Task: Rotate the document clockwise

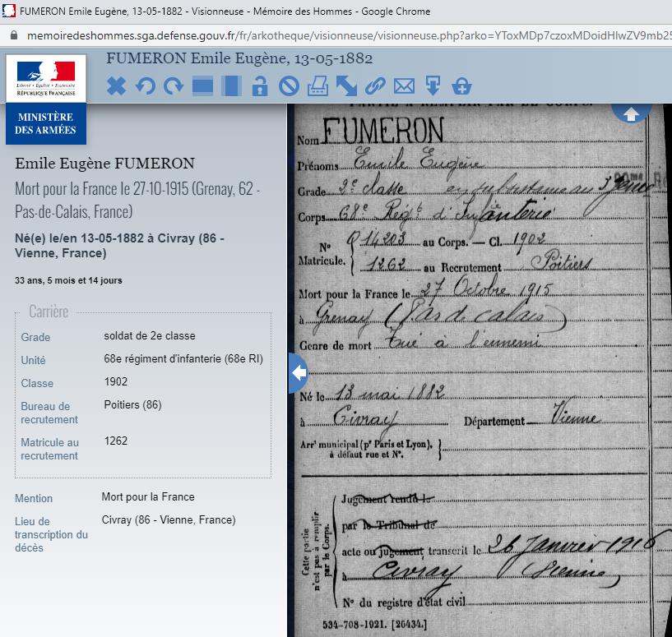Action: point(174,86)
